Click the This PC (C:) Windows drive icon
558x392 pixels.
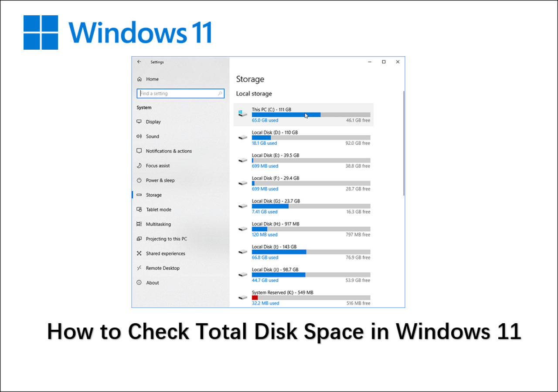[242, 114]
